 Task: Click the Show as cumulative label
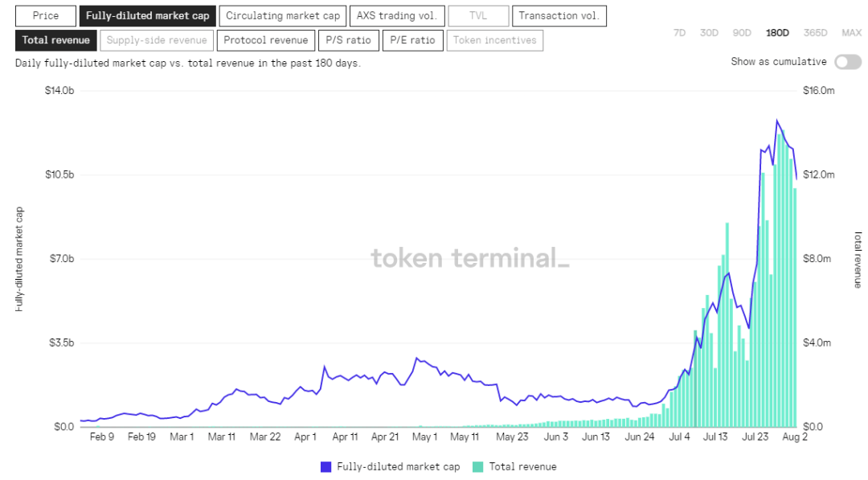tap(778, 62)
